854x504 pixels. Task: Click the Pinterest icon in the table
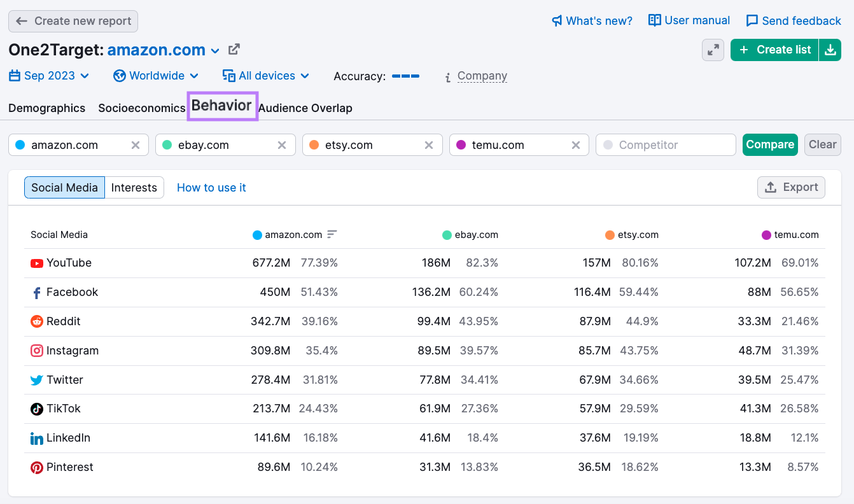click(x=37, y=466)
